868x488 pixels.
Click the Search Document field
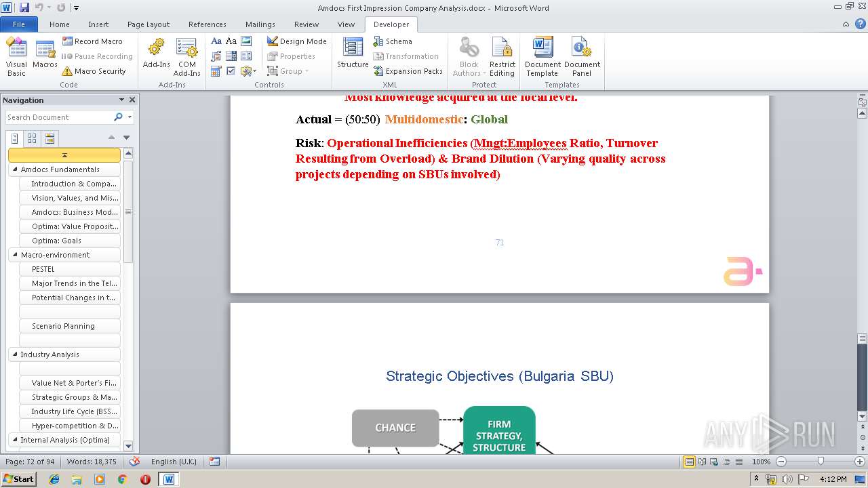(60, 117)
